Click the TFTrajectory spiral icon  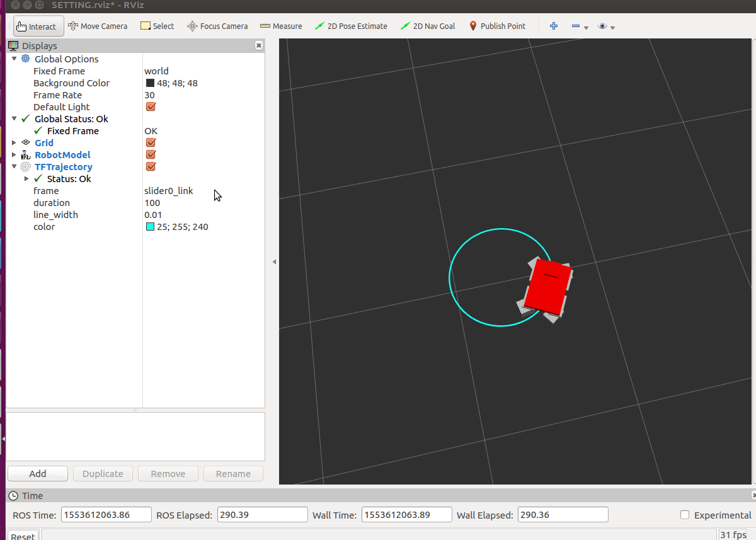tap(26, 167)
